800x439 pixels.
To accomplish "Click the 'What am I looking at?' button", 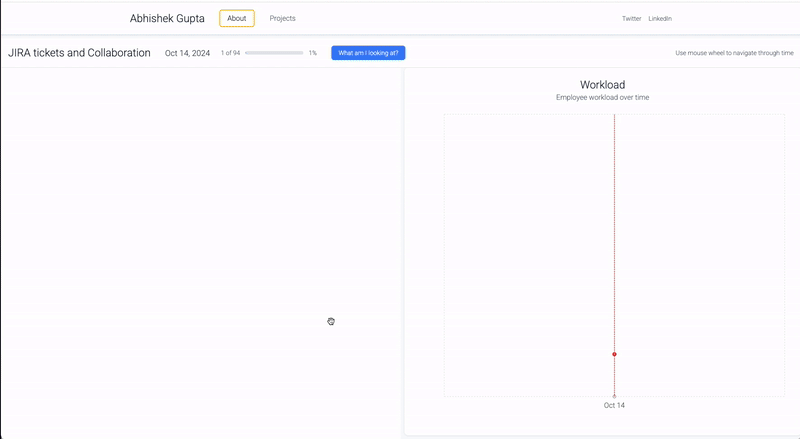I will click(368, 53).
